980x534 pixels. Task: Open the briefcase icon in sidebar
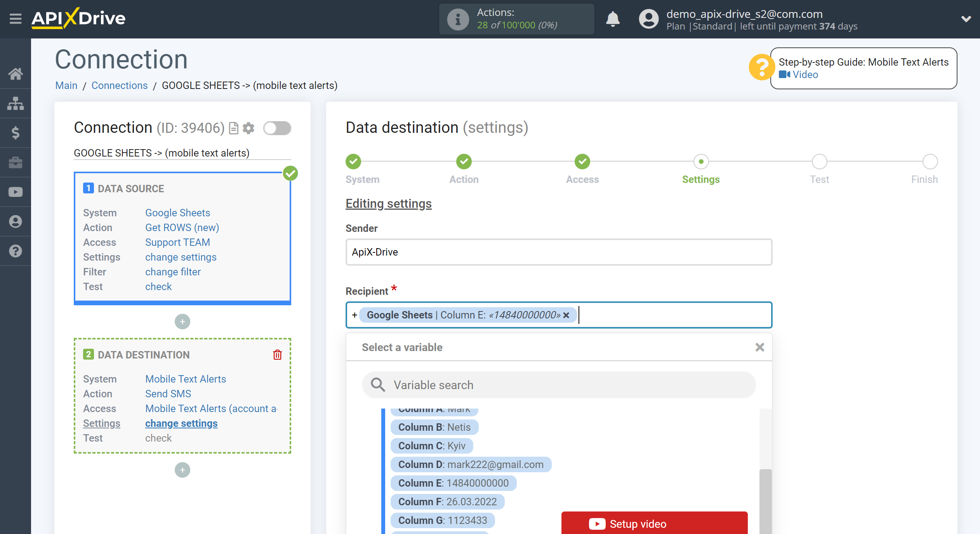click(16, 162)
